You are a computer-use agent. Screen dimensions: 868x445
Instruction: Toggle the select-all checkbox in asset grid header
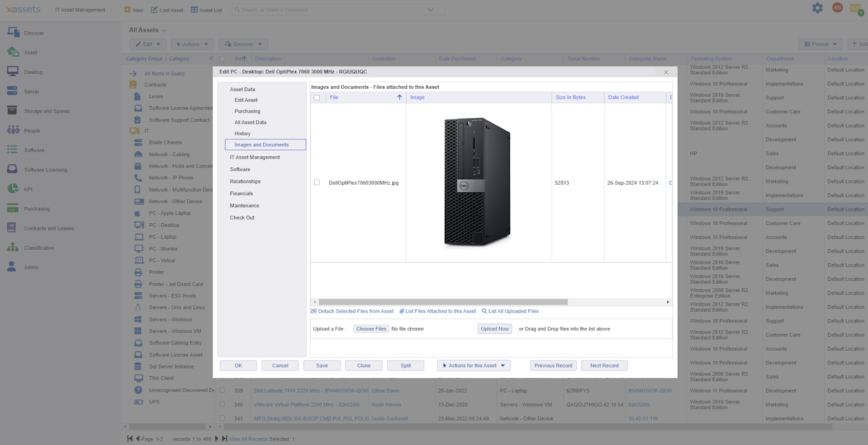[x=222, y=59]
